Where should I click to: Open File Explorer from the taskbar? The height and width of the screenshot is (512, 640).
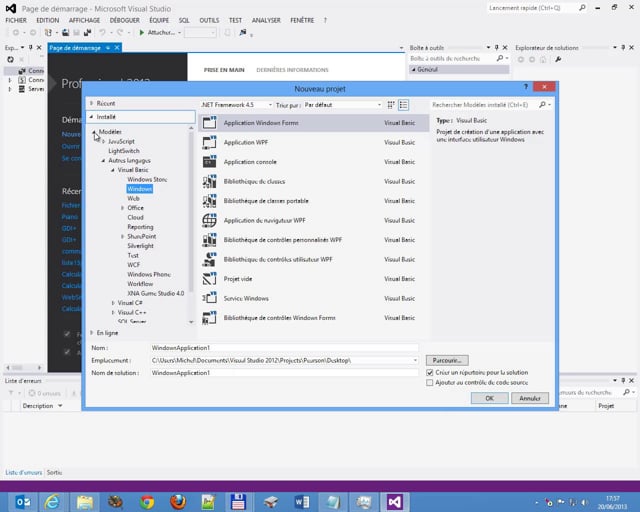point(84,502)
